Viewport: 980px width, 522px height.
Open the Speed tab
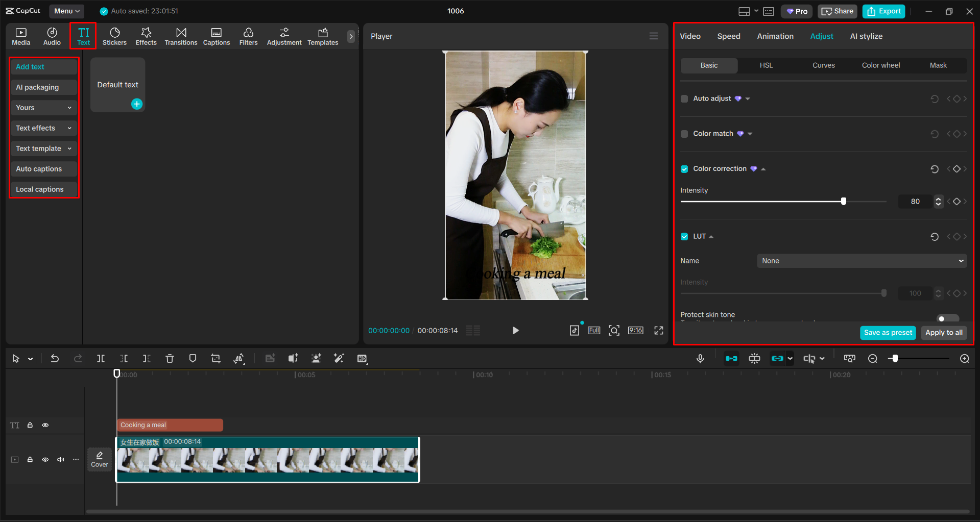(728, 36)
